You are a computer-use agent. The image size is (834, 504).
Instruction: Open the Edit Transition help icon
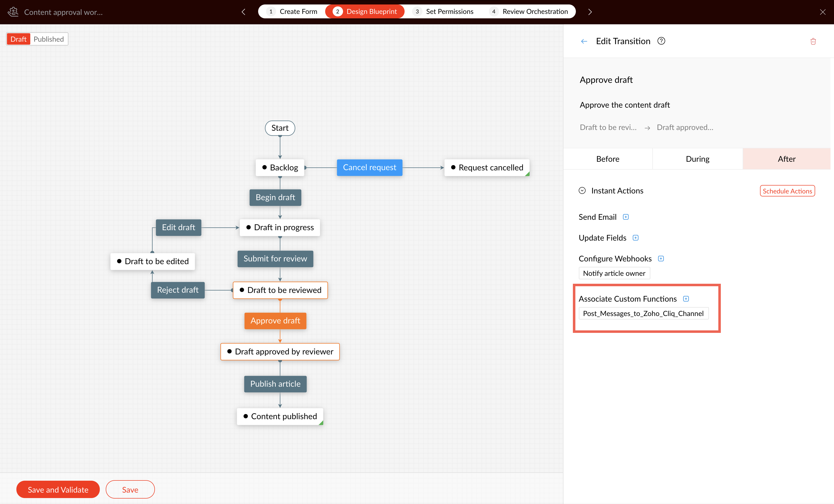tap(661, 41)
